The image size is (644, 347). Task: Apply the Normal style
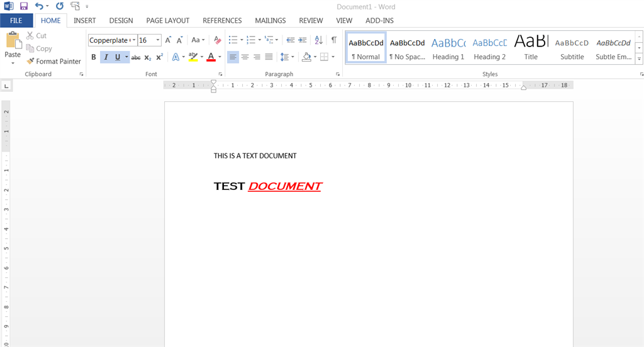coord(366,48)
